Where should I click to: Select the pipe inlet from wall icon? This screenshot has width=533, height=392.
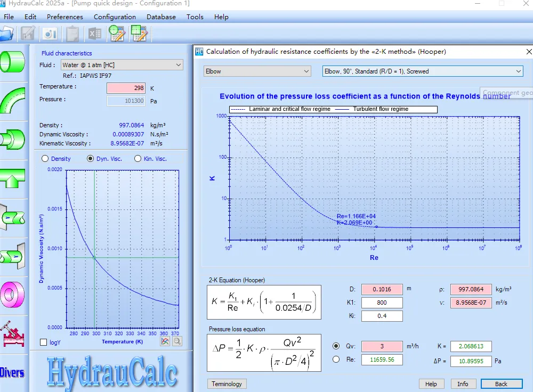click(13, 217)
